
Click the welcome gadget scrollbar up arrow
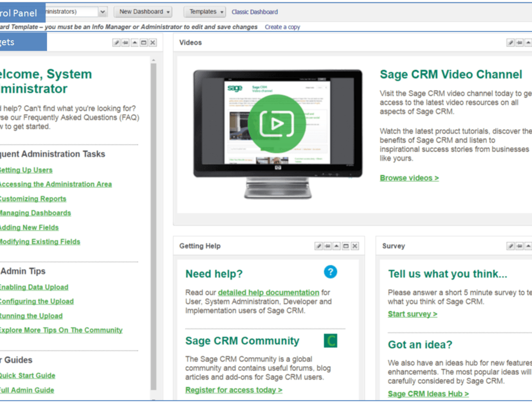(x=154, y=60)
